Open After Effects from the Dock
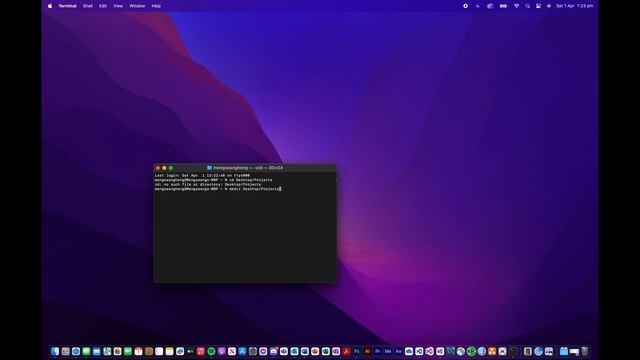This screenshot has width=640, height=360. [398, 351]
